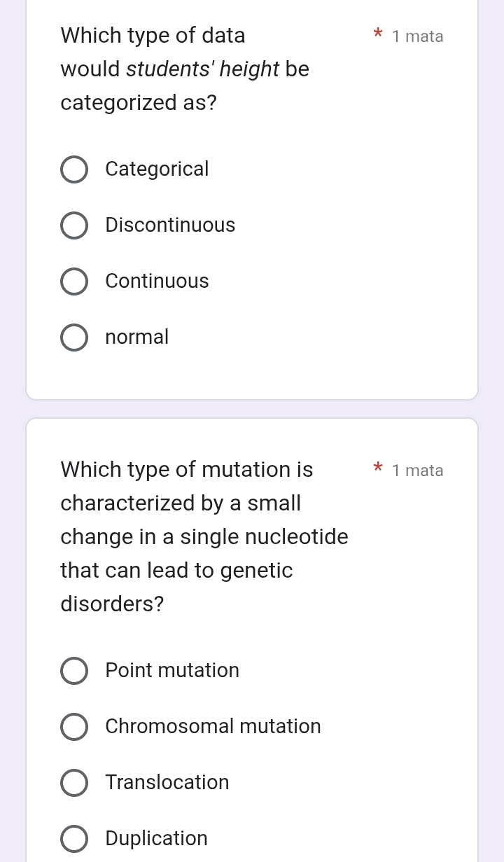Image resolution: width=504 pixels, height=862 pixels.
Task: Choose the Discontinuous radio option
Action: (74, 225)
